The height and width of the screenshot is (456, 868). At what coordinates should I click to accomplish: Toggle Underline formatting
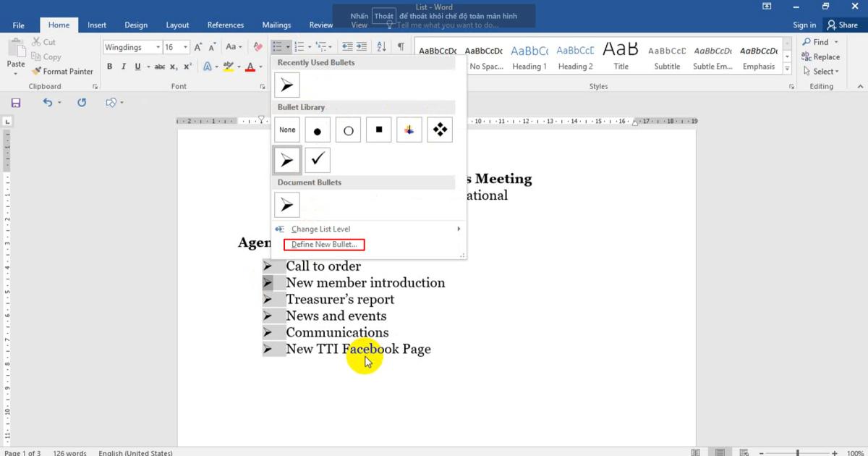(137, 67)
